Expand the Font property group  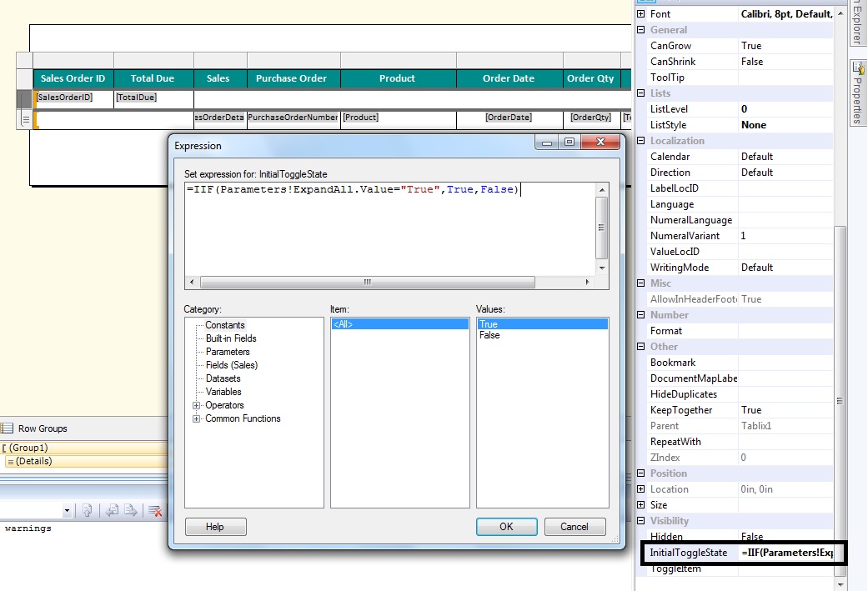[640, 13]
